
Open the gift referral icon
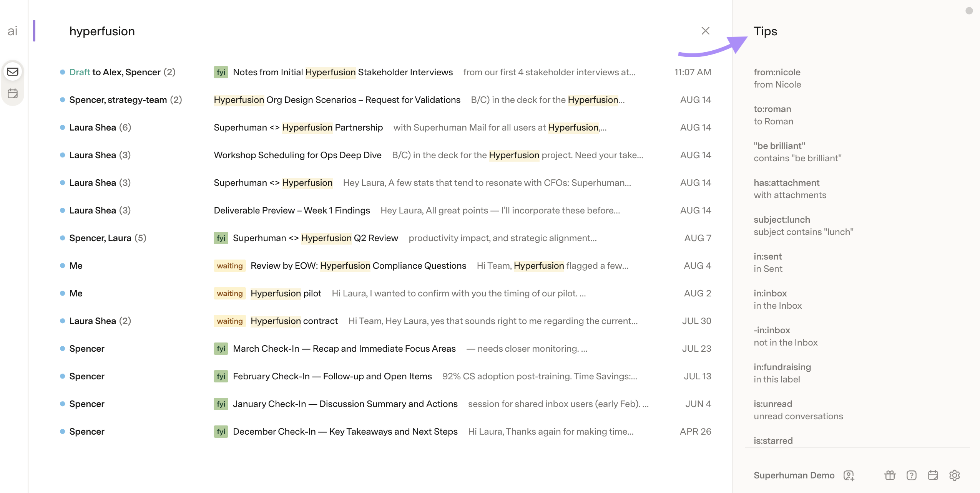[x=890, y=475]
